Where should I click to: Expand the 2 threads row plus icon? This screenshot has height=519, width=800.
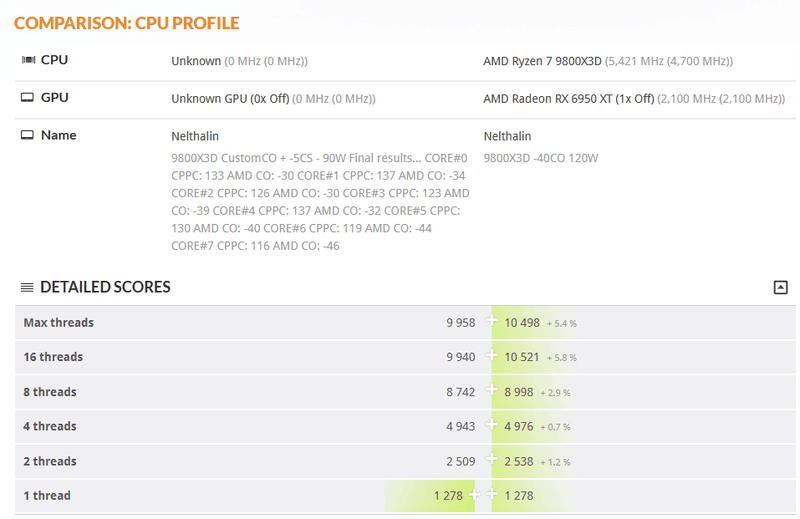pyautogui.click(x=491, y=460)
